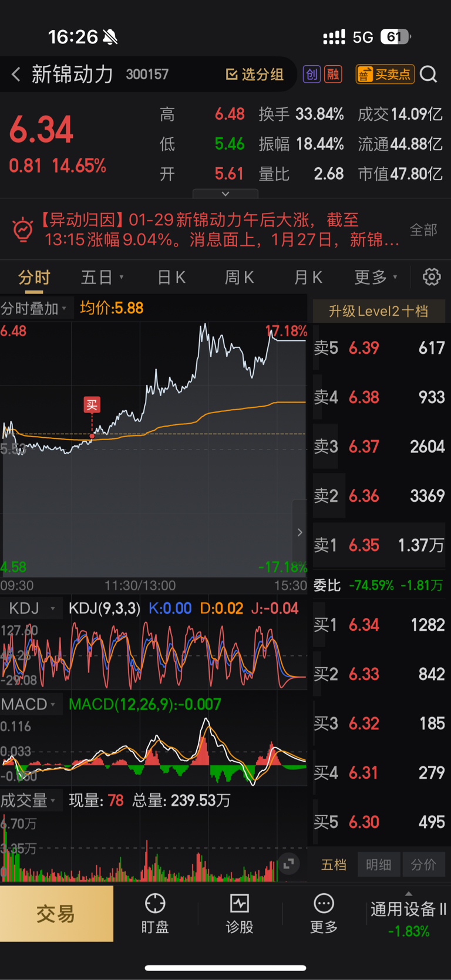Select the 卖1 6.35 order row
This screenshot has width=451, height=980.
tap(379, 545)
